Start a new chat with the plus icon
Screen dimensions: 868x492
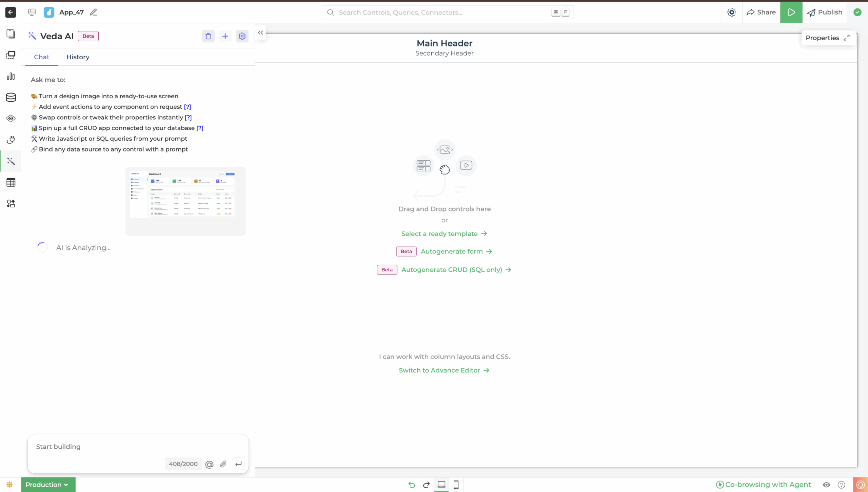(225, 36)
